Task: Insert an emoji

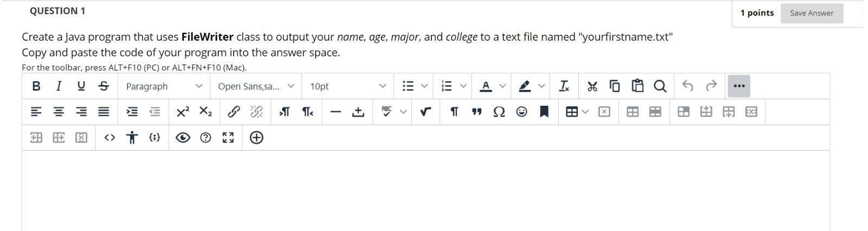Action: (x=522, y=112)
